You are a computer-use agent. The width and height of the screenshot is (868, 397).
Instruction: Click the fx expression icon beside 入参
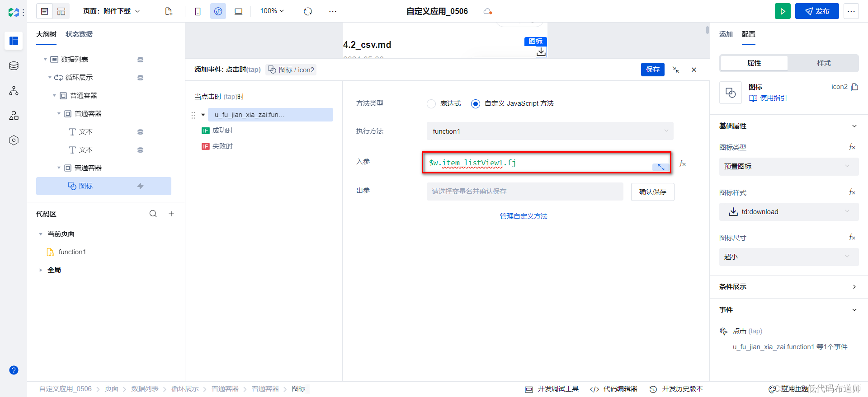point(683,163)
